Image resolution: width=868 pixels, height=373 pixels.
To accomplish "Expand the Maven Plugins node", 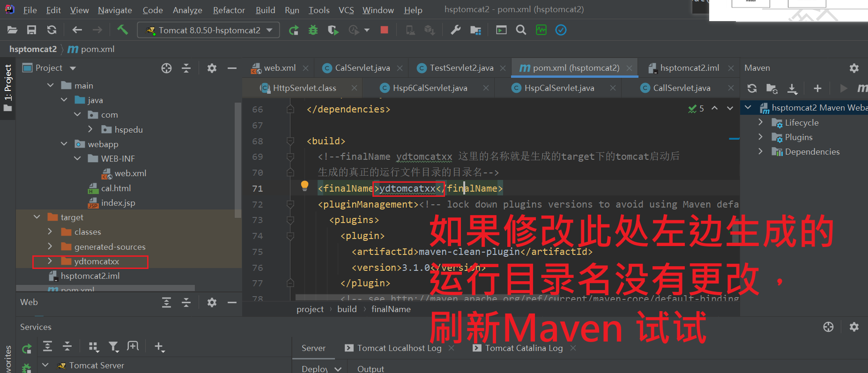I will click(760, 137).
